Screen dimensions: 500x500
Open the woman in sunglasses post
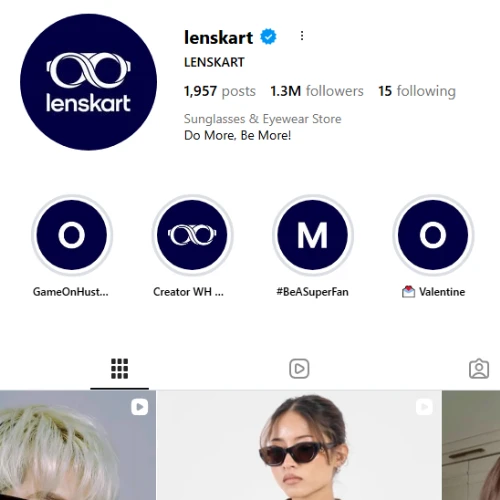(299, 445)
